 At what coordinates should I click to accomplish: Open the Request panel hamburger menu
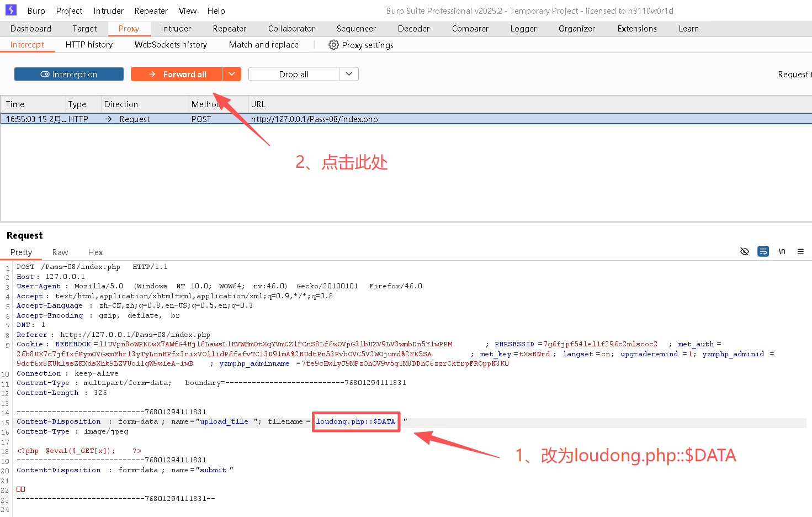800,251
